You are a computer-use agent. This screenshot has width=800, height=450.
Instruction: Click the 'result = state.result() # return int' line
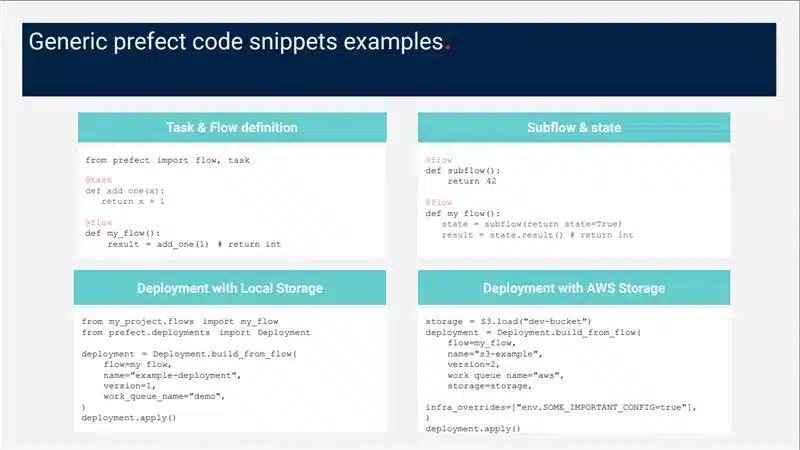pyautogui.click(x=537, y=235)
